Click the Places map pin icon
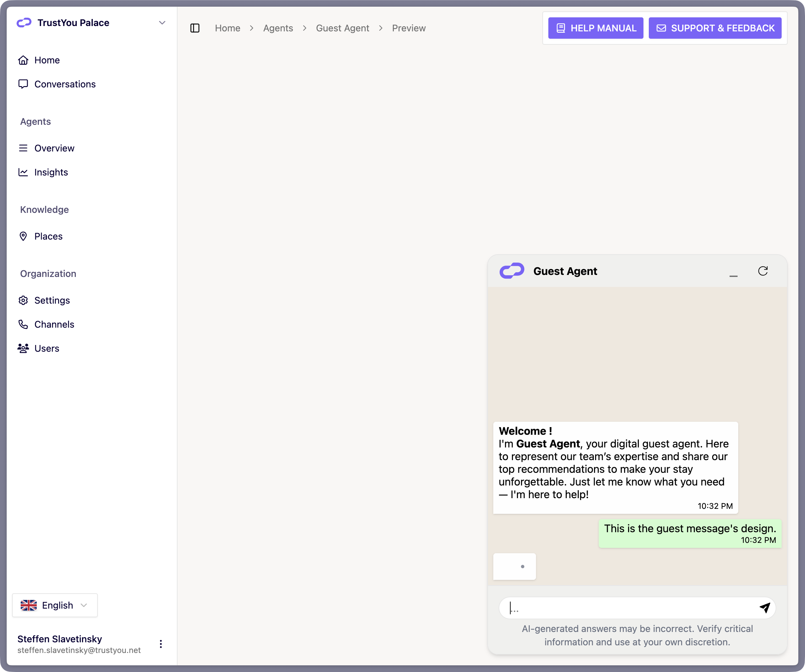Image resolution: width=805 pixels, height=672 pixels. 23,236
